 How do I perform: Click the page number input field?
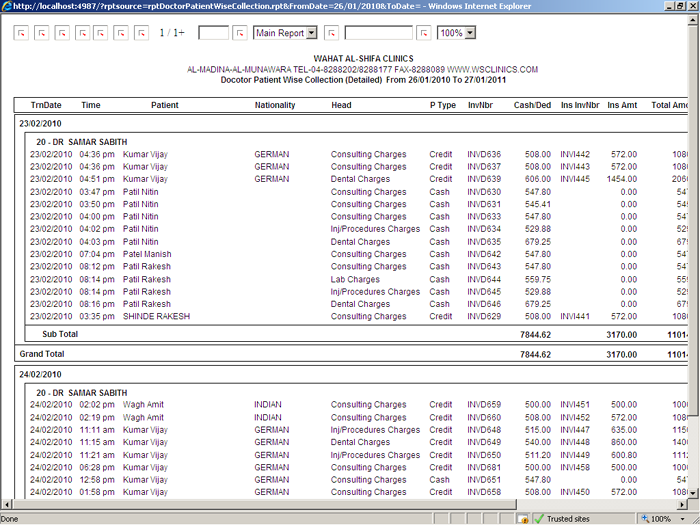point(213,33)
